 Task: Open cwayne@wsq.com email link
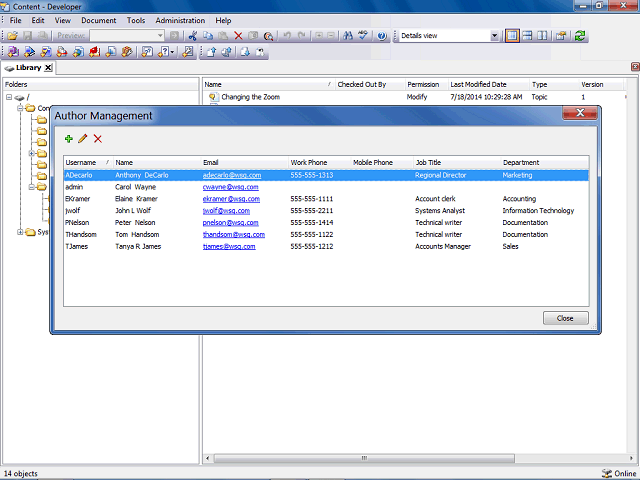coord(231,187)
